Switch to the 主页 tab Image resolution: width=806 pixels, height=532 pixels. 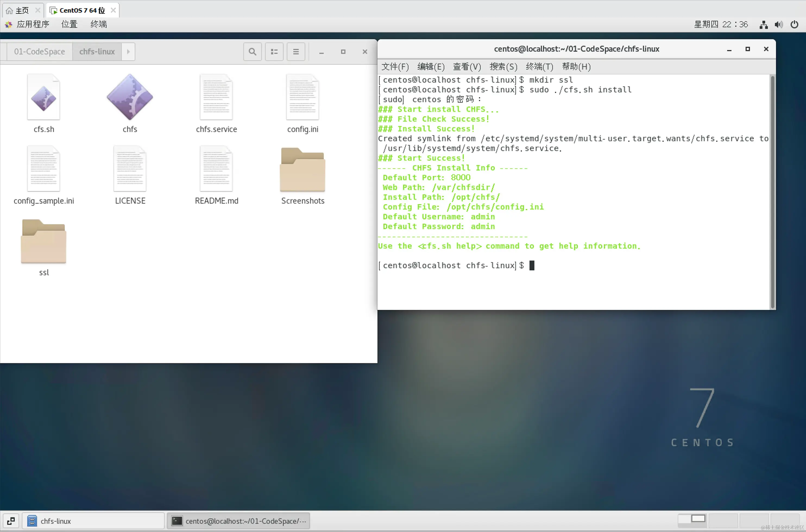23,10
